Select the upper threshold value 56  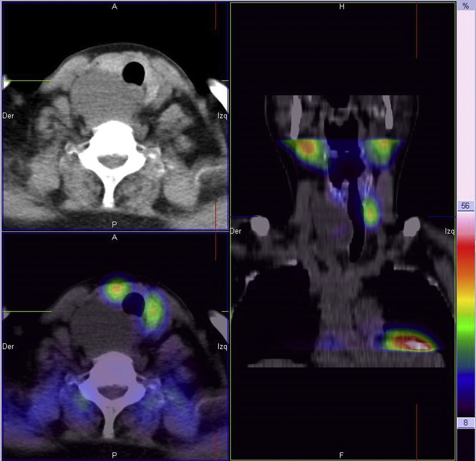[465, 206]
